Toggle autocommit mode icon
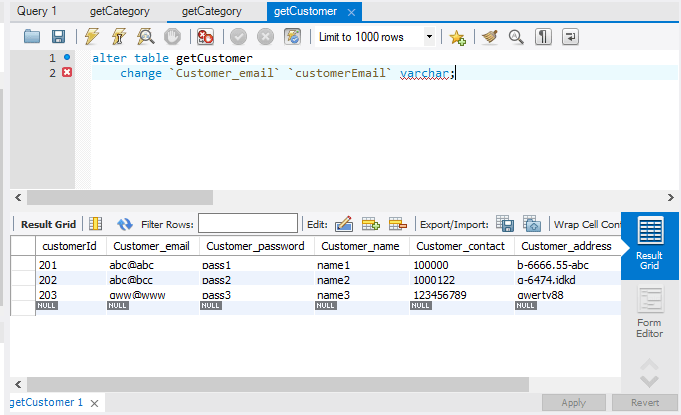This screenshot has height=415, width=681. [292, 37]
